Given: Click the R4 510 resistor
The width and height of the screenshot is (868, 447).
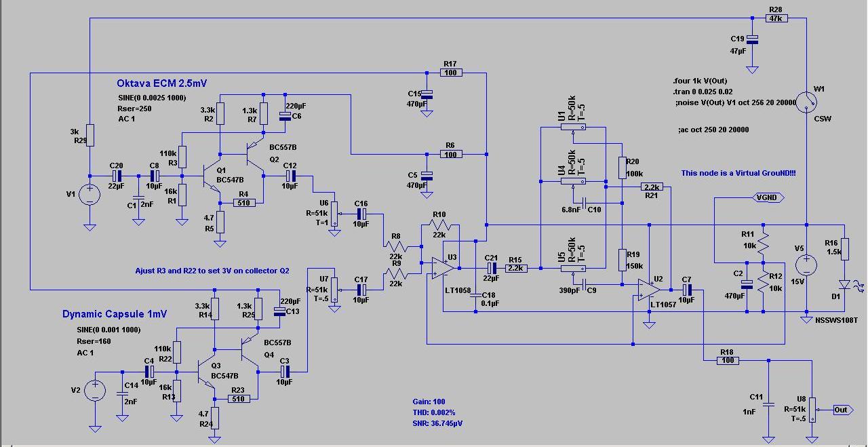Looking at the screenshot, I should click(245, 203).
